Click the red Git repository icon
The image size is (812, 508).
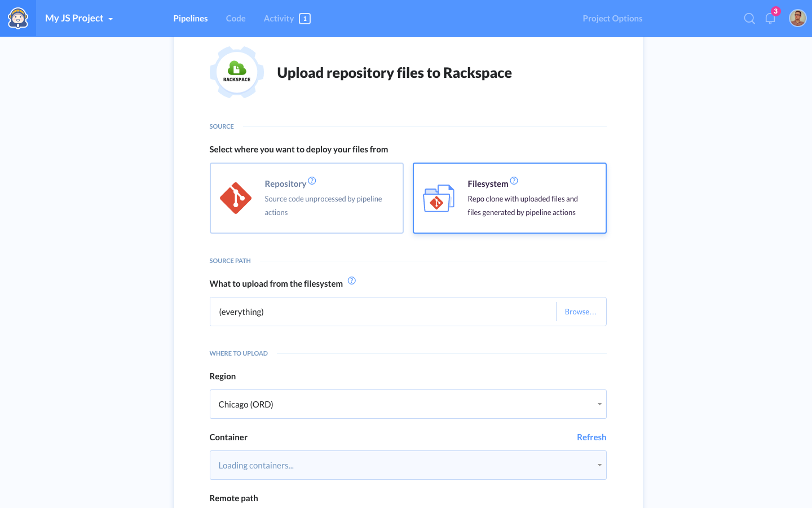236,198
